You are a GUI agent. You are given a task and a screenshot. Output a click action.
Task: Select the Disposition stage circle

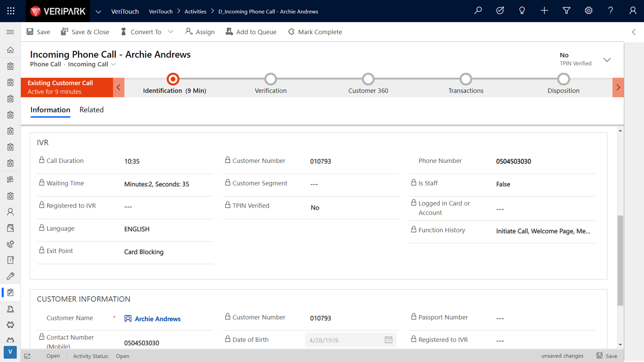(563, 79)
